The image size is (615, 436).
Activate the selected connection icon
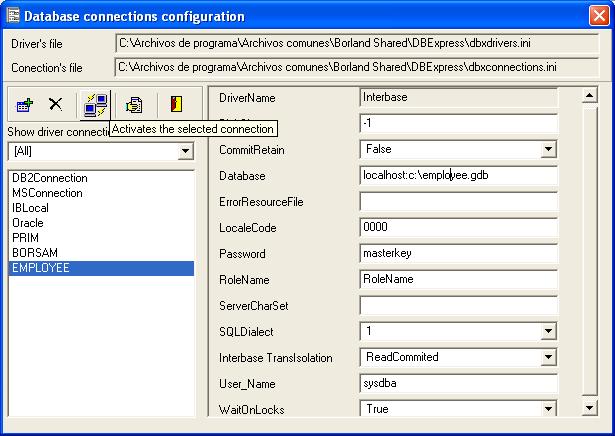[95, 105]
